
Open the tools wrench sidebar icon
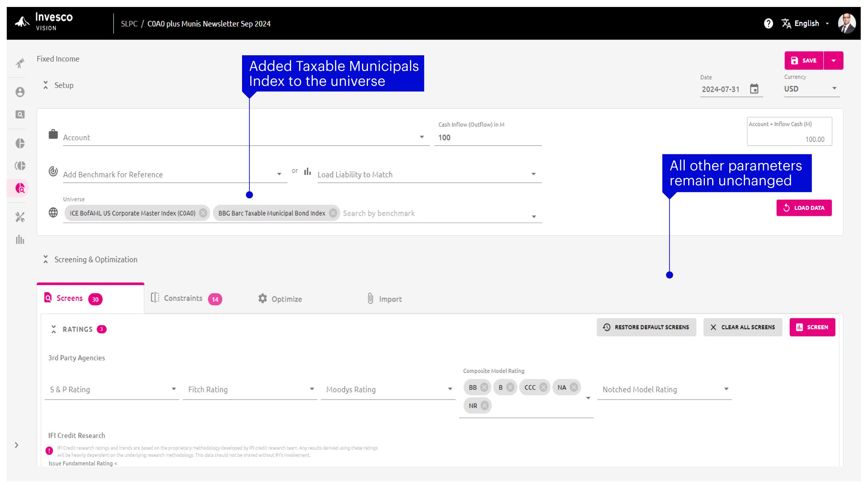tap(20, 217)
